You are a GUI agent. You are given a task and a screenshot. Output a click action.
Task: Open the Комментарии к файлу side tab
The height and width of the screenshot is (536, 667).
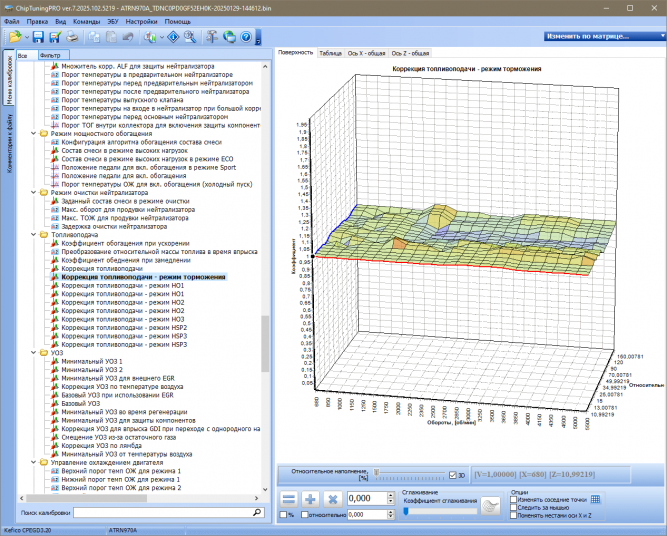pyautogui.click(x=9, y=143)
